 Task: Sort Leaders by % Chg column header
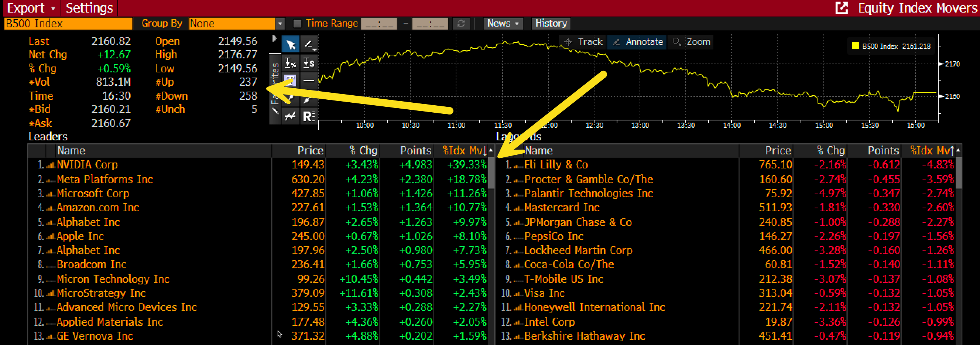pyautogui.click(x=353, y=151)
